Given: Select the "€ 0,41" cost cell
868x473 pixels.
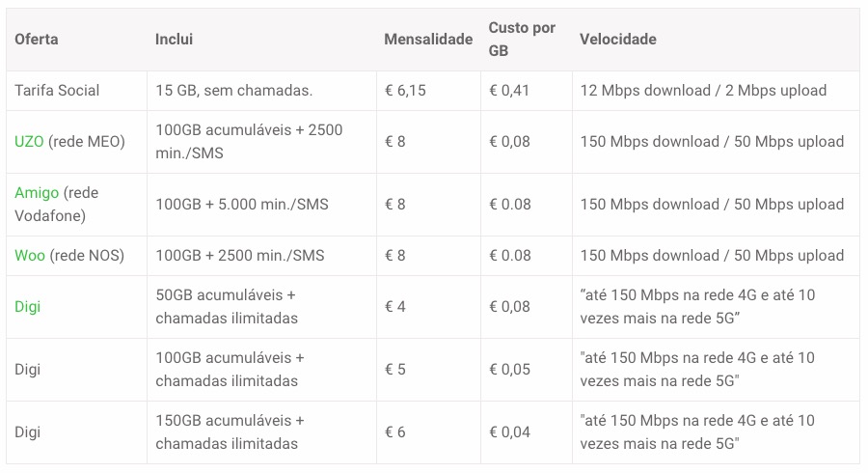Looking at the screenshot, I should pyautogui.click(x=509, y=91).
